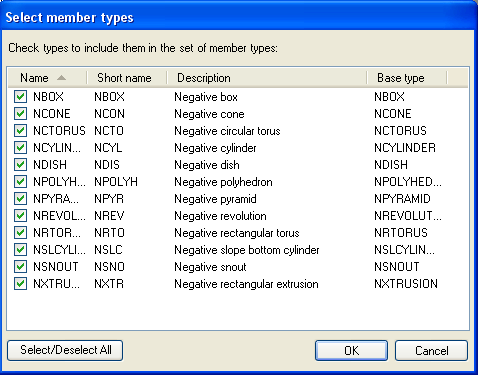Click the NCYL short name cell
This screenshot has height=375, width=478.
pos(108,148)
